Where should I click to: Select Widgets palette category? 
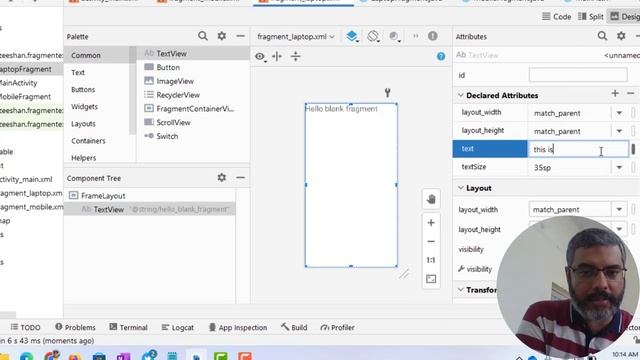tap(84, 107)
